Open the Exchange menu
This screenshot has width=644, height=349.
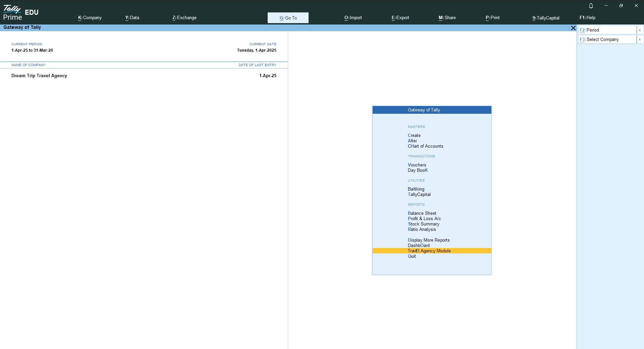(x=184, y=18)
